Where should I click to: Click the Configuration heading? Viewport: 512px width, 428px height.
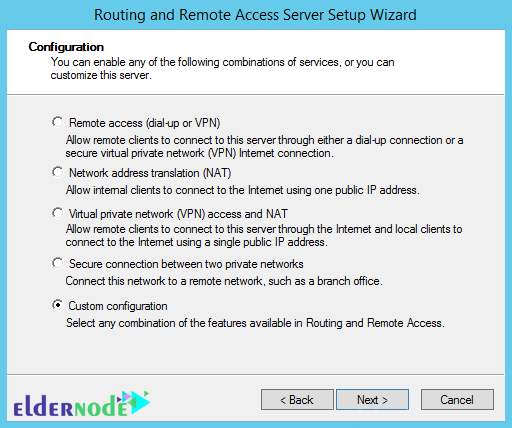(66, 47)
